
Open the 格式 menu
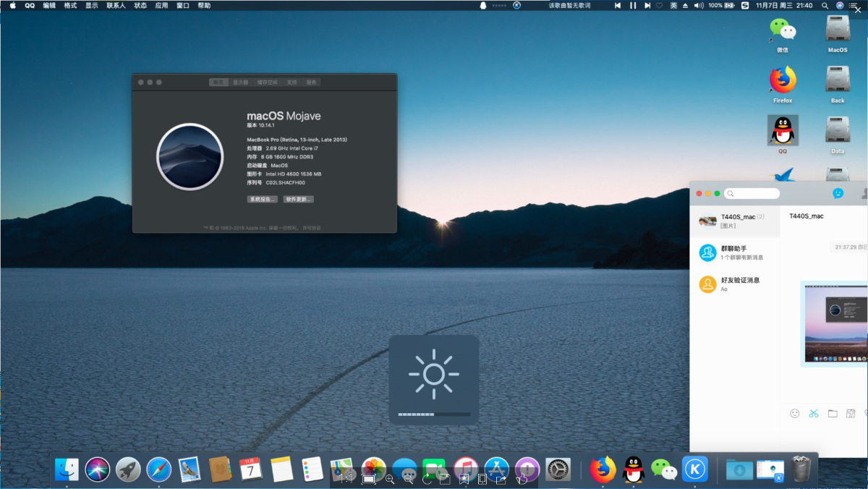click(x=70, y=5)
